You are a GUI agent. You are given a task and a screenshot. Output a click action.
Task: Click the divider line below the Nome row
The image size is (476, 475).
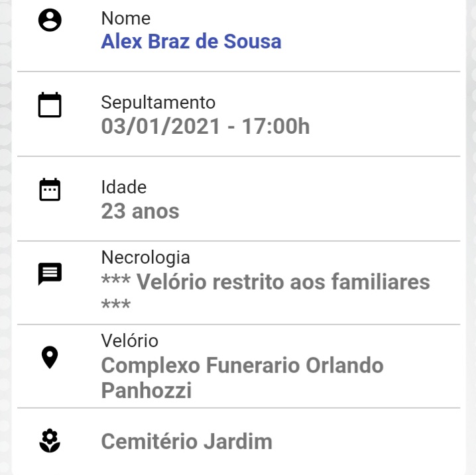(x=239, y=72)
